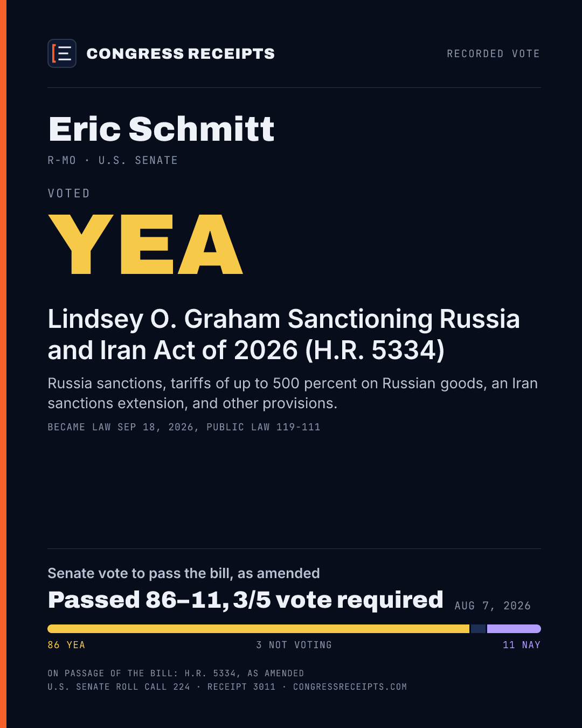Click the large yellow YEA vote text
Viewport: 582px width, 728px height.
coord(145,244)
